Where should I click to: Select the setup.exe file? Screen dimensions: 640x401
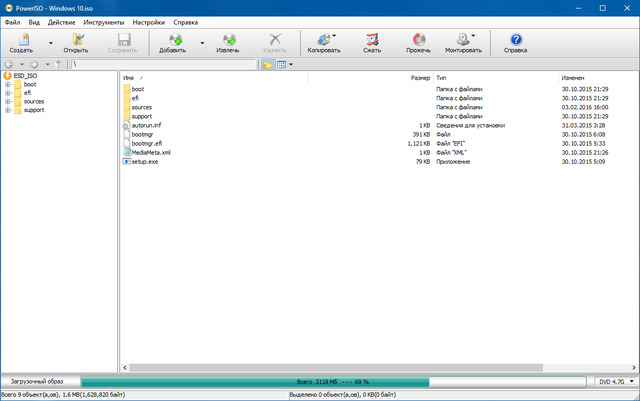[x=145, y=162]
